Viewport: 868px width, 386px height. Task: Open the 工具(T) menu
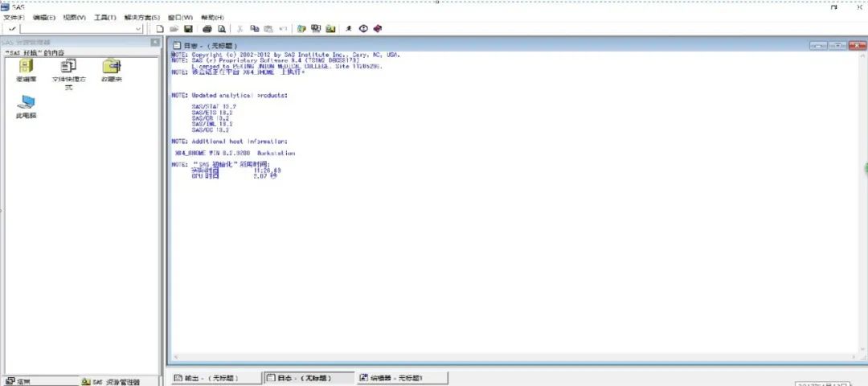pyautogui.click(x=104, y=17)
